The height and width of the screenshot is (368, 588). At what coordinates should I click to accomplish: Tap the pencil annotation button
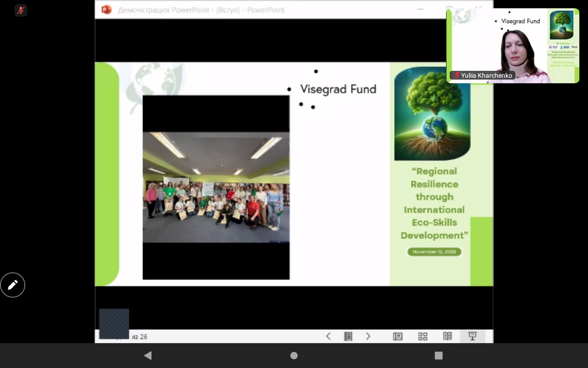pos(13,285)
